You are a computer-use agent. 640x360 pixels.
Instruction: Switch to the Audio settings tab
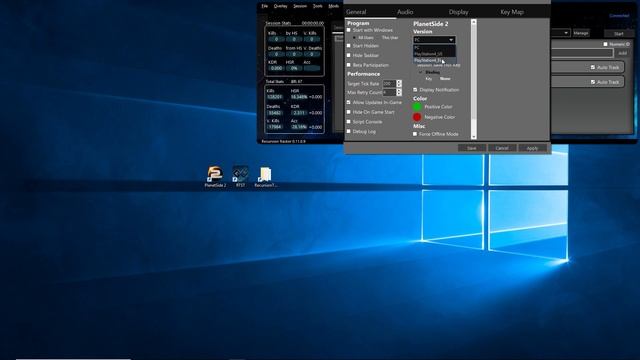405,12
